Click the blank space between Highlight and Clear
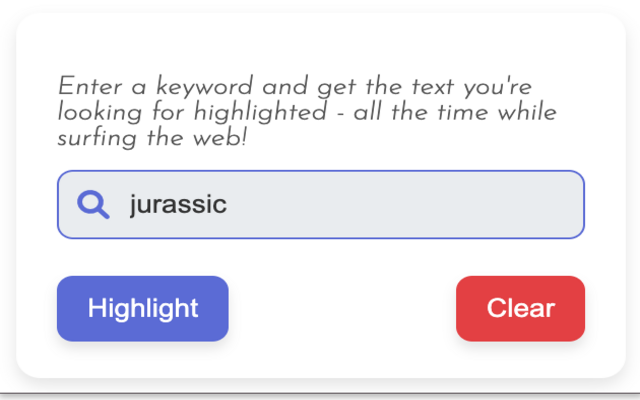The image size is (640, 400). (342, 308)
